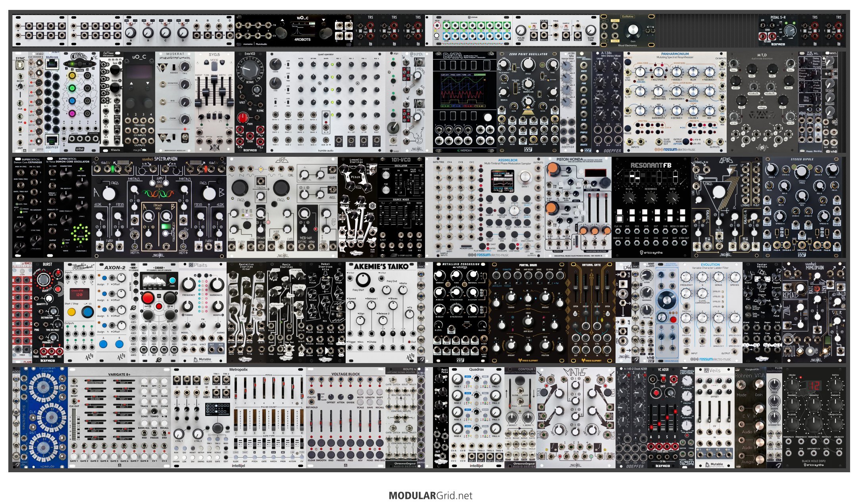Click the MUTE button on Varigate 8+

(x=154, y=401)
